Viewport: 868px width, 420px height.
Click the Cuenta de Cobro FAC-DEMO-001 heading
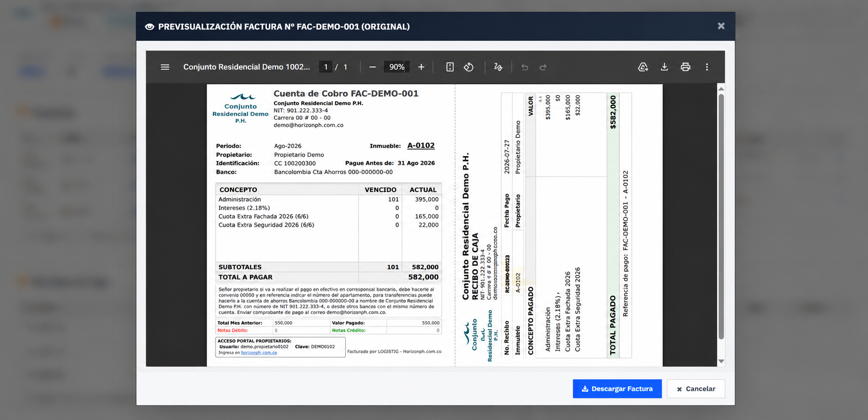(346, 93)
